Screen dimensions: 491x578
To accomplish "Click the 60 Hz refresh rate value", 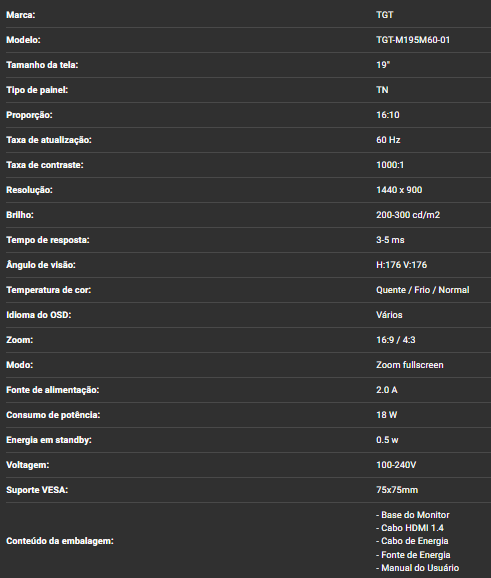I will [x=388, y=140].
